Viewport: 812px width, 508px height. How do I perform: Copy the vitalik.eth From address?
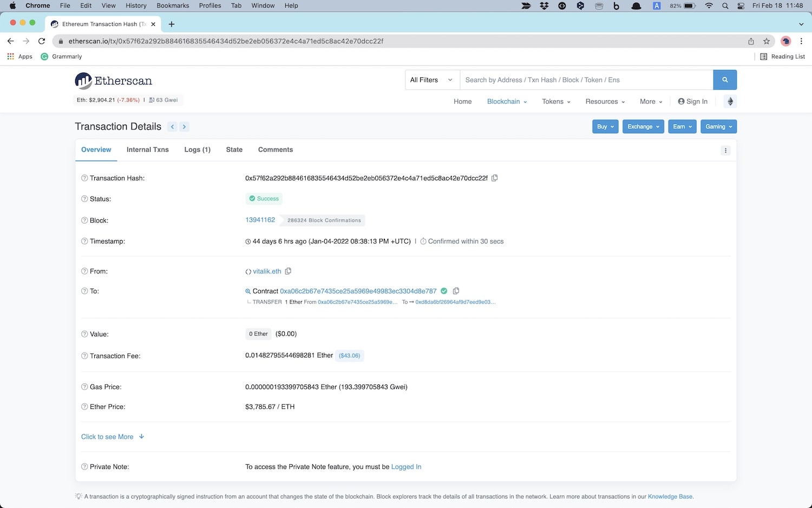pyautogui.click(x=288, y=271)
